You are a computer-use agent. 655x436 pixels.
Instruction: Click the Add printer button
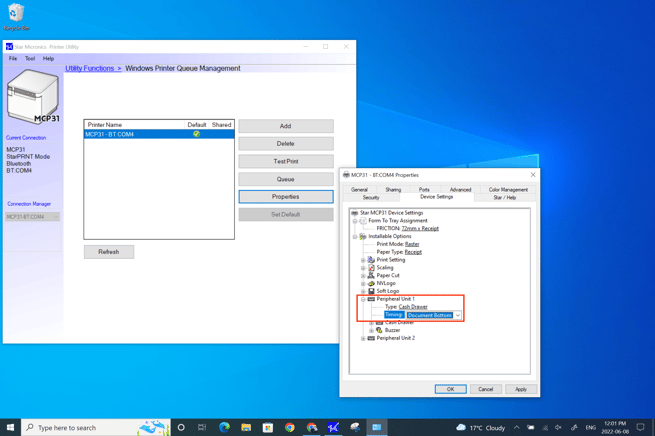(x=286, y=126)
